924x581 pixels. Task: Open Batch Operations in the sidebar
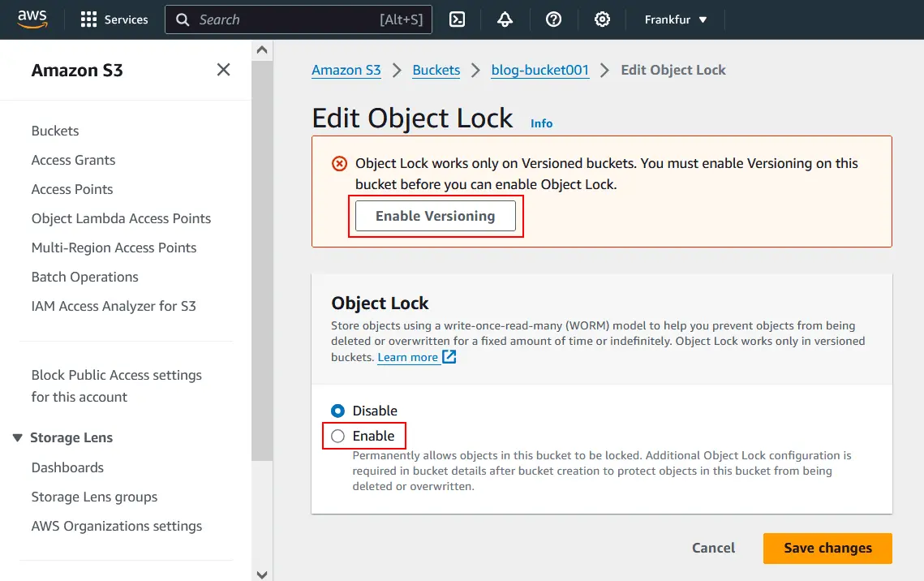[85, 277]
